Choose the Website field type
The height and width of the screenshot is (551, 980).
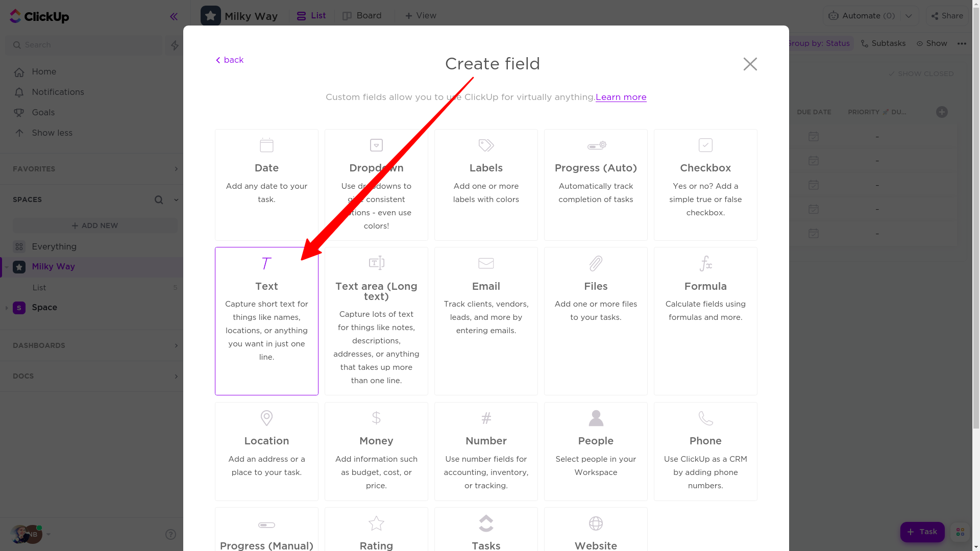point(596,530)
